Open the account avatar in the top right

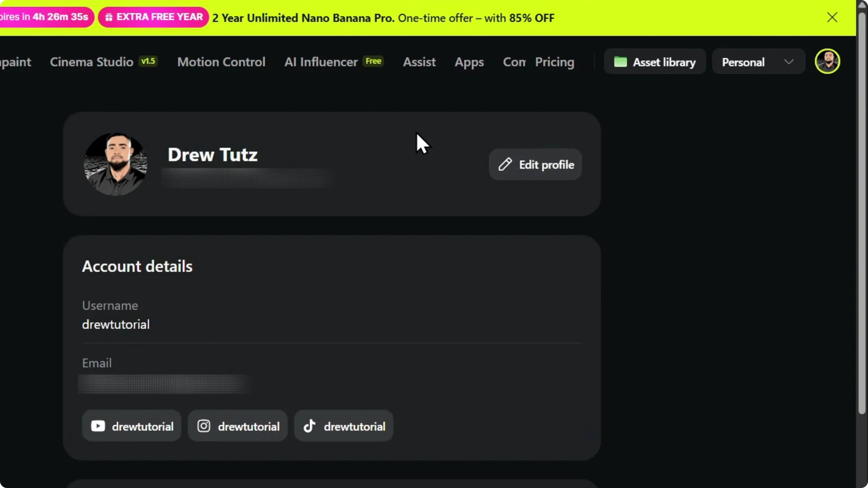click(828, 61)
